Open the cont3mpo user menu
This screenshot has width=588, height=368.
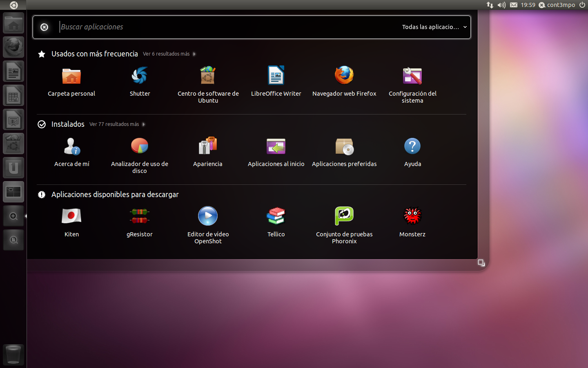[x=560, y=5]
